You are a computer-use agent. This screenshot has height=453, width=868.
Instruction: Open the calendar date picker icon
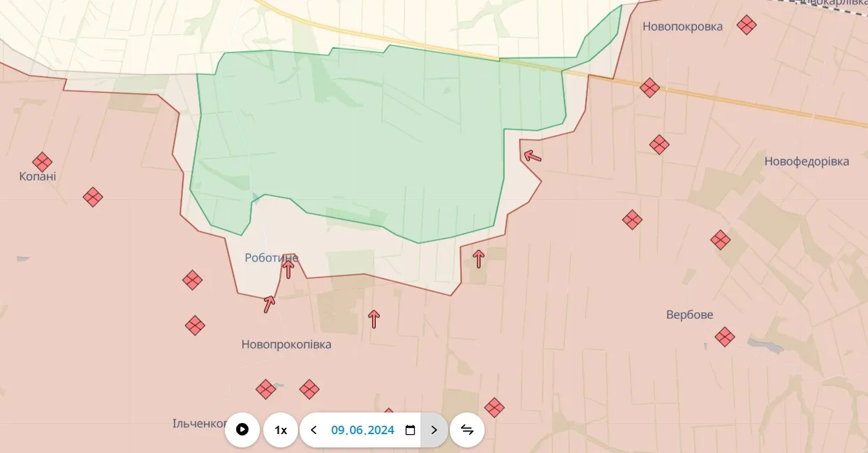point(409,430)
